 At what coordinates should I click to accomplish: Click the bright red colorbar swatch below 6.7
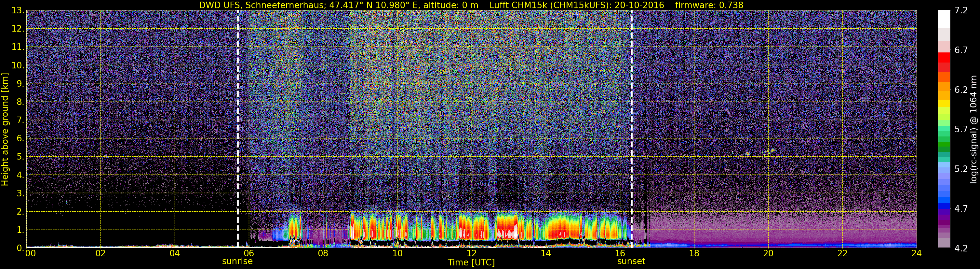point(944,57)
